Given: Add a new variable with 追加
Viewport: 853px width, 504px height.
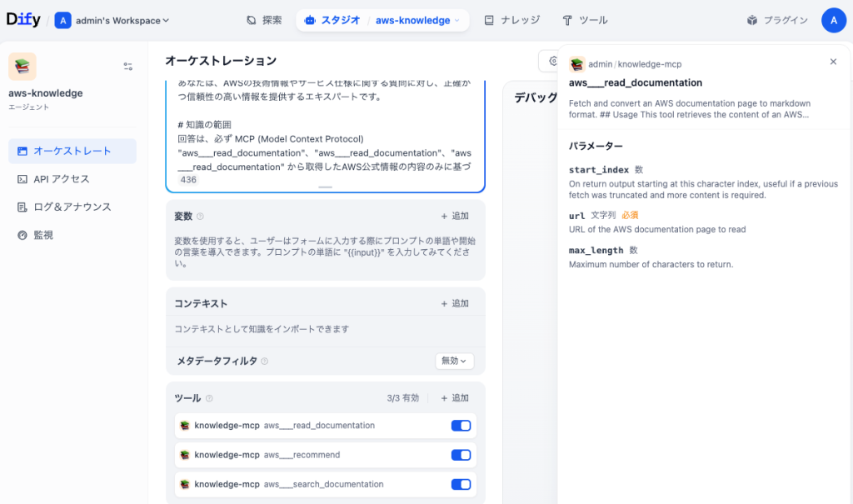Looking at the screenshot, I should (455, 216).
